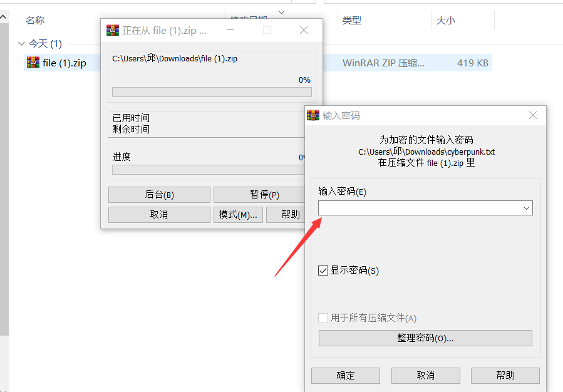This screenshot has height=392, width=563.
Task: Click the 后台(B) background button
Action: [x=159, y=195]
